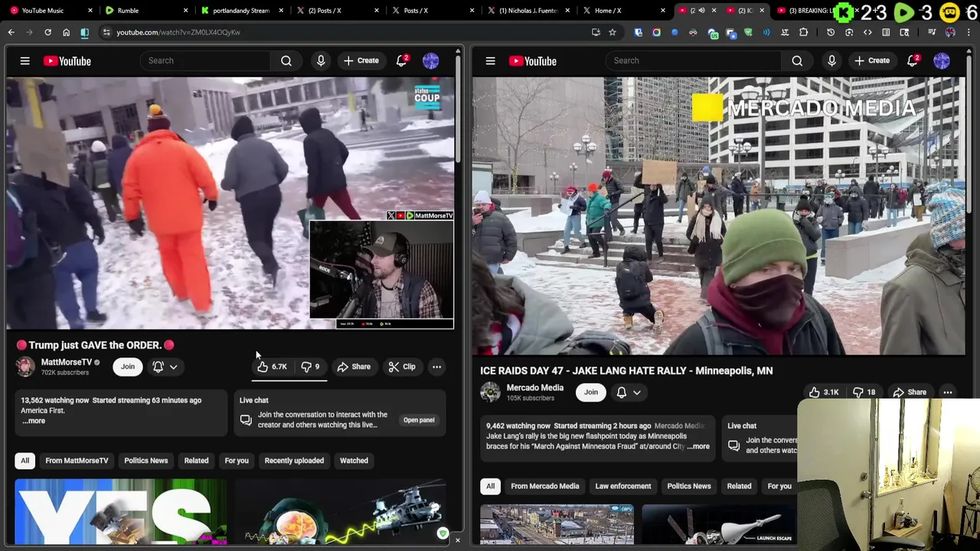Select 'Recently uploaded' filter chip
Viewport: 980px width, 551px height.
294,461
